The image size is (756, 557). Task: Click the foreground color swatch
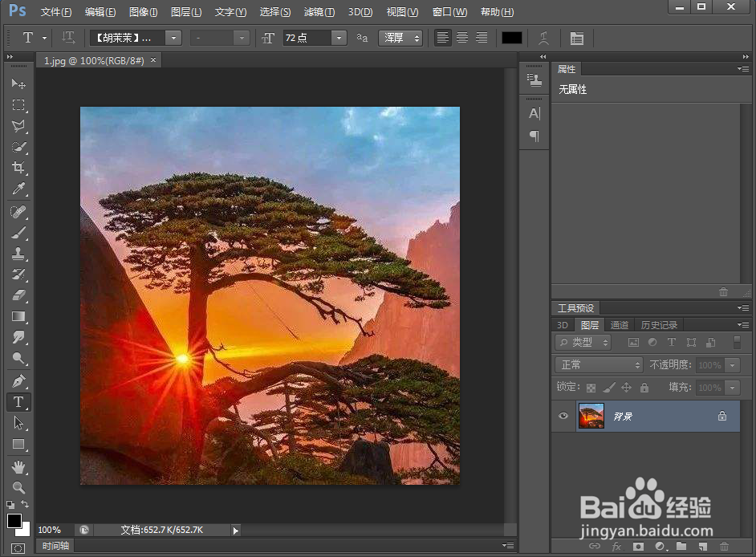(14, 521)
